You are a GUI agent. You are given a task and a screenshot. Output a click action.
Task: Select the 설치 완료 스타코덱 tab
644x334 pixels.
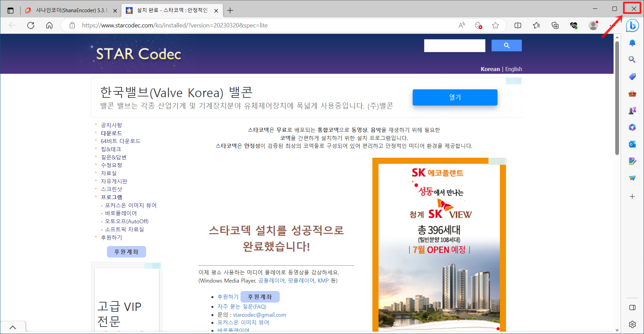171,10
